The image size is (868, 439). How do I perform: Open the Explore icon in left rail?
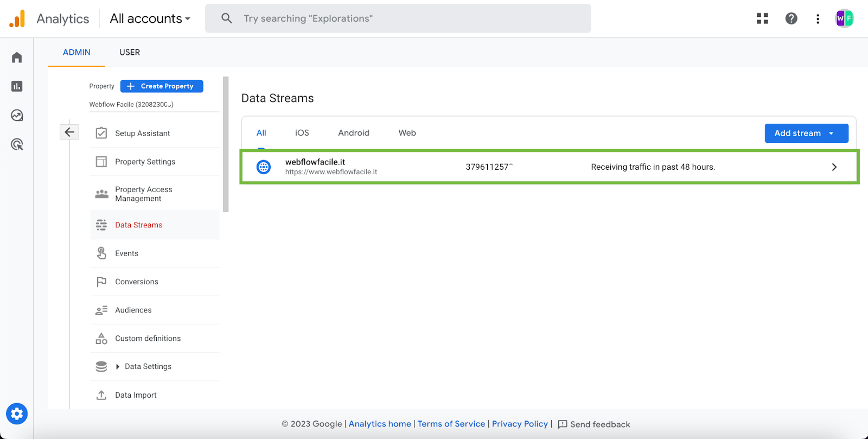click(x=17, y=115)
